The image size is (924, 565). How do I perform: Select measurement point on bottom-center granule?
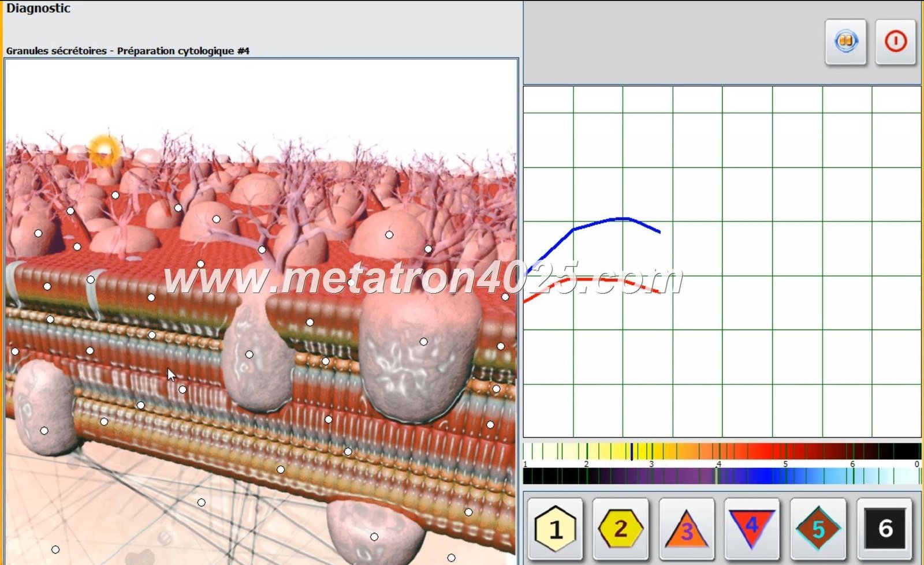coord(374,537)
